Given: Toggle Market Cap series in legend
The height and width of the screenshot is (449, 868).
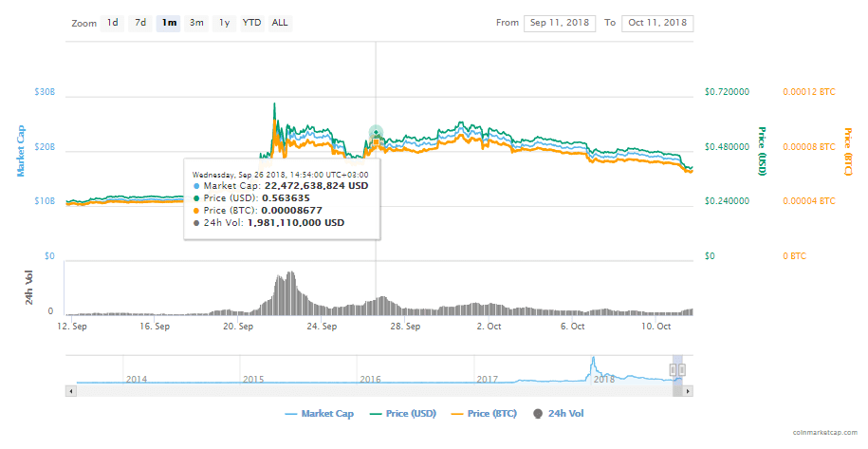Looking at the screenshot, I should tap(319, 414).
